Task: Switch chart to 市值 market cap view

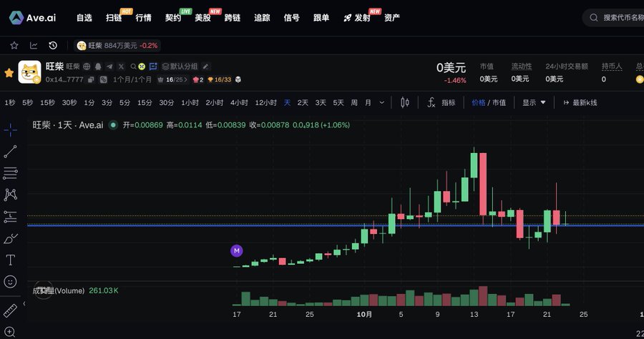Action: [499, 102]
